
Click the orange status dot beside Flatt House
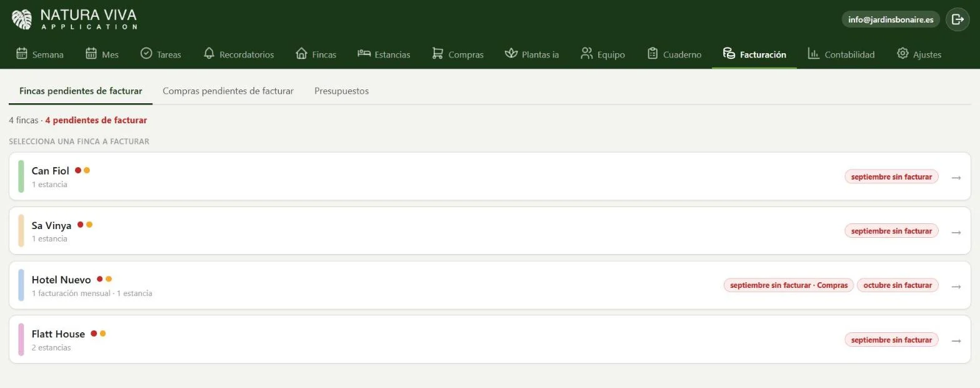pyautogui.click(x=102, y=334)
